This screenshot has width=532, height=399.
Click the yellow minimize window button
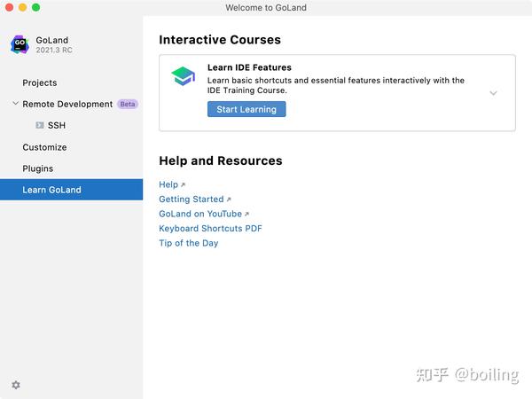tap(22, 7)
